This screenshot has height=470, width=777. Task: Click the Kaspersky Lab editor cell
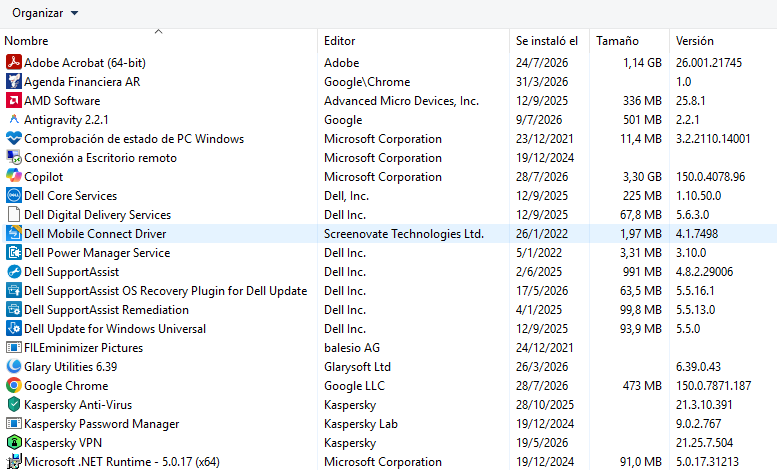coord(361,424)
